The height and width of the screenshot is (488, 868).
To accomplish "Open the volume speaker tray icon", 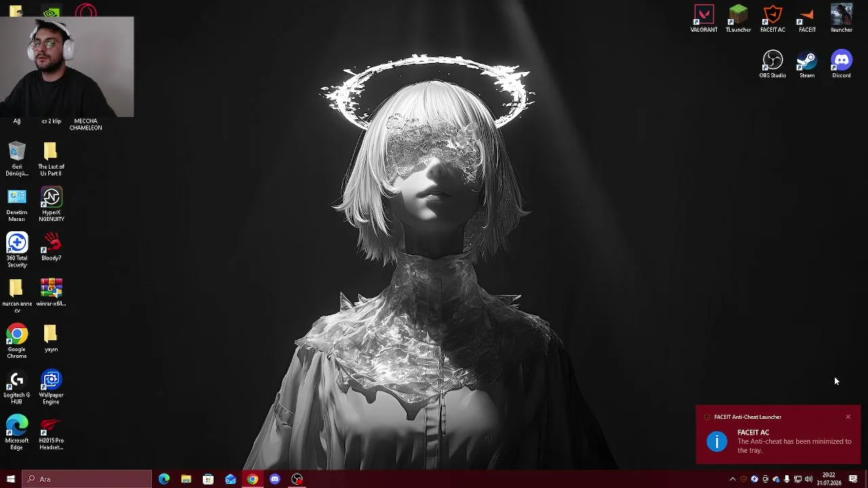I will [x=808, y=479].
